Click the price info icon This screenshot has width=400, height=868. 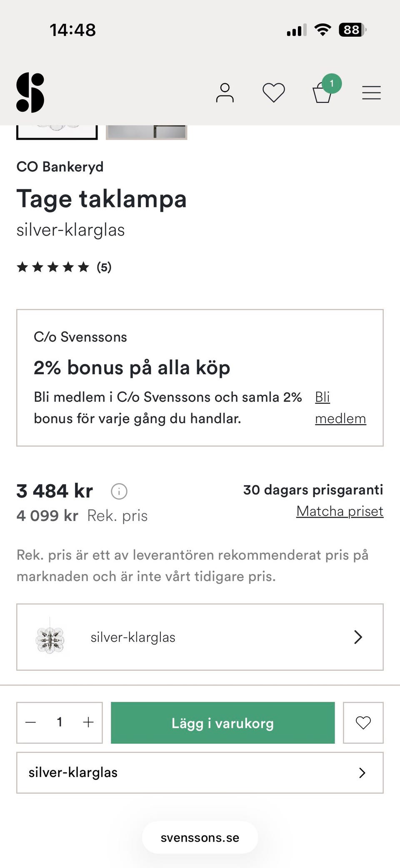click(119, 491)
